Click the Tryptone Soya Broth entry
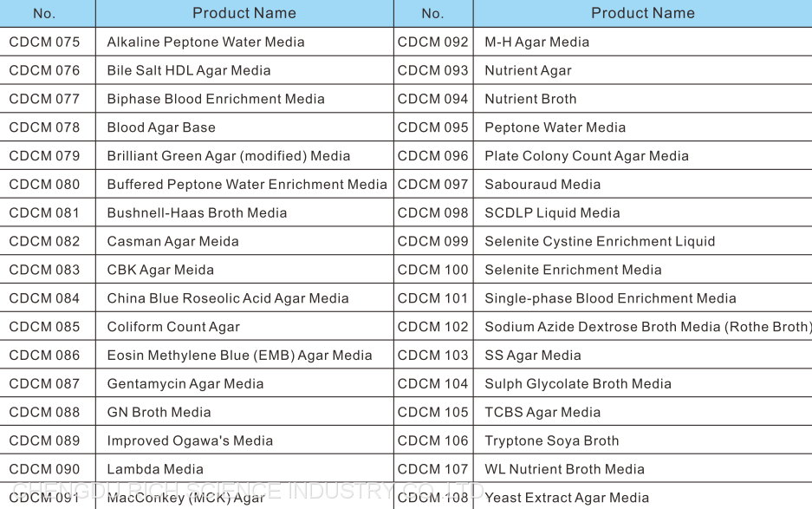 pos(552,440)
